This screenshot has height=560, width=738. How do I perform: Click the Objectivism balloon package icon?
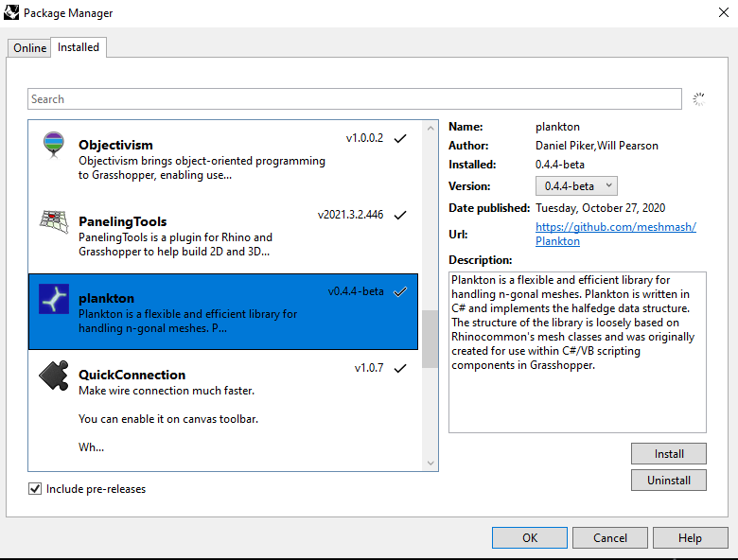point(54,145)
